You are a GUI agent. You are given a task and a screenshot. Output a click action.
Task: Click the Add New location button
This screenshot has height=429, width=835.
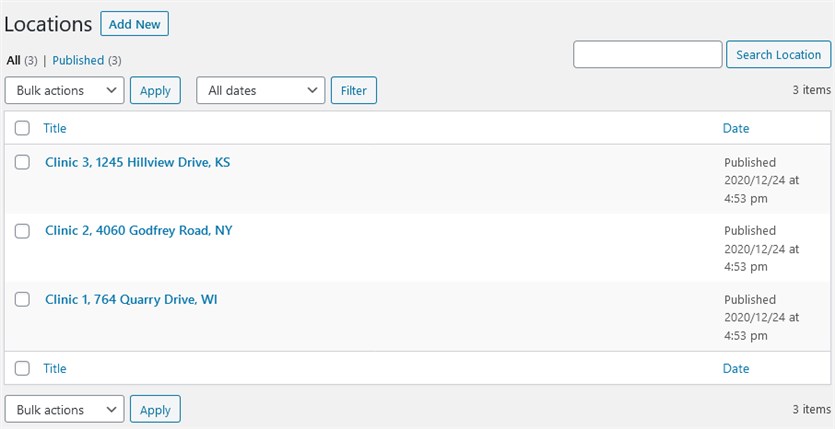tap(134, 24)
